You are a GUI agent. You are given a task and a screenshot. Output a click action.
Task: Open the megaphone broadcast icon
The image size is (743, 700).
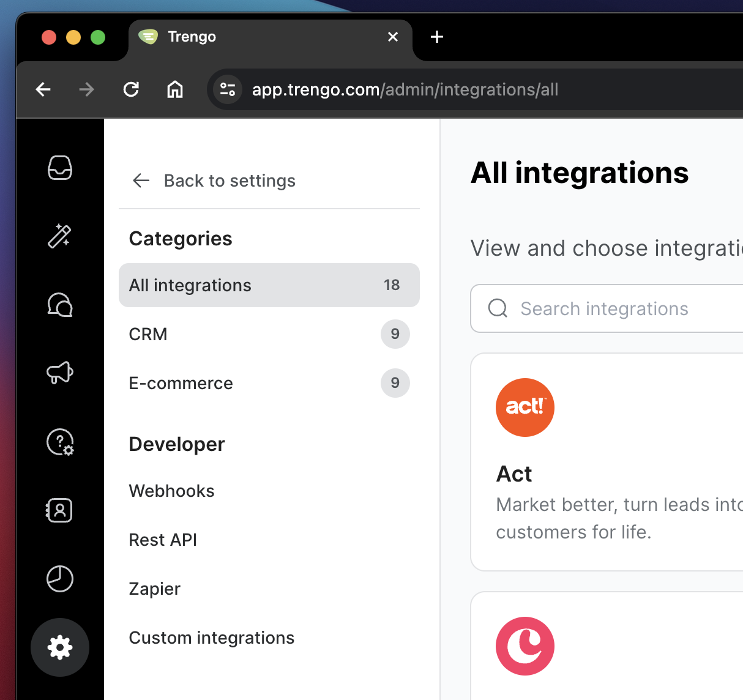(60, 373)
